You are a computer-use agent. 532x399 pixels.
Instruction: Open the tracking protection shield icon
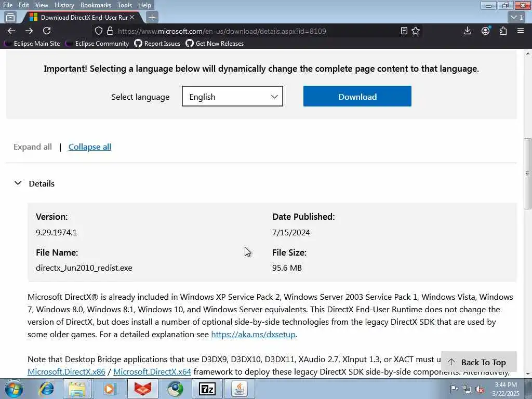[98, 31]
